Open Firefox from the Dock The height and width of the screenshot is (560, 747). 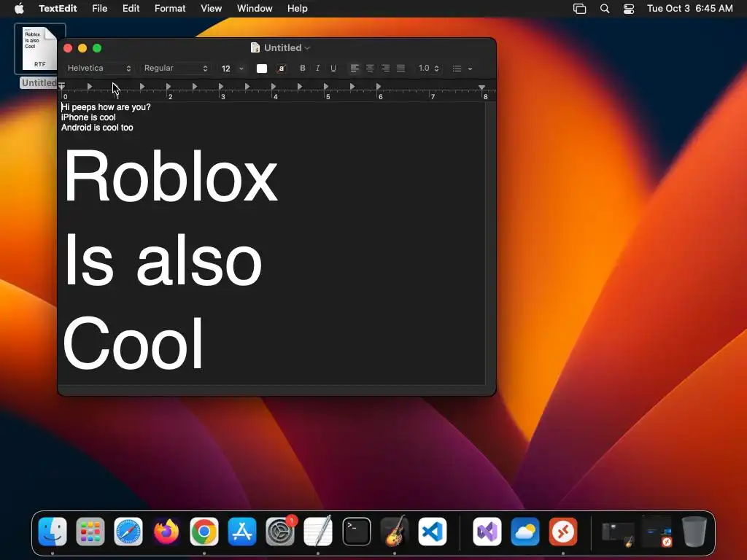pos(166,532)
